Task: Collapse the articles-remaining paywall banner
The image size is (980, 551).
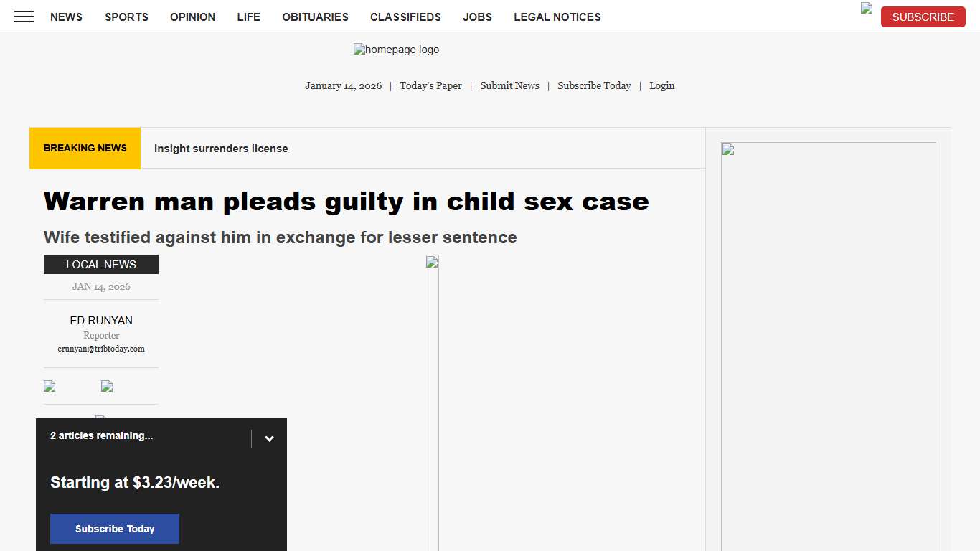Action: (x=269, y=438)
